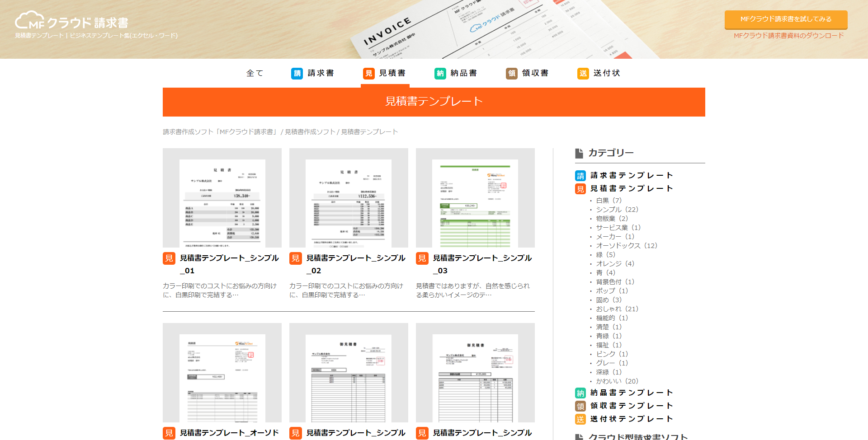Select the 請求書 navigation tab
This screenshot has width=868, height=440.
click(320, 73)
